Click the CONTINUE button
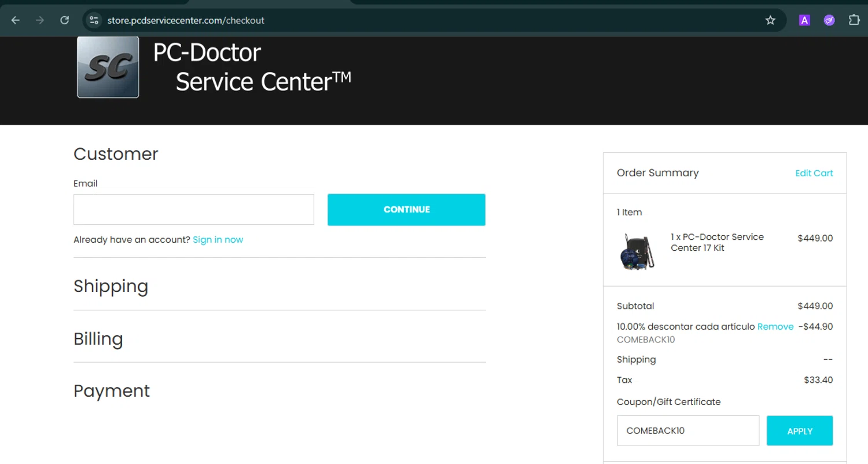This screenshot has width=868, height=464. click(406, 210)
